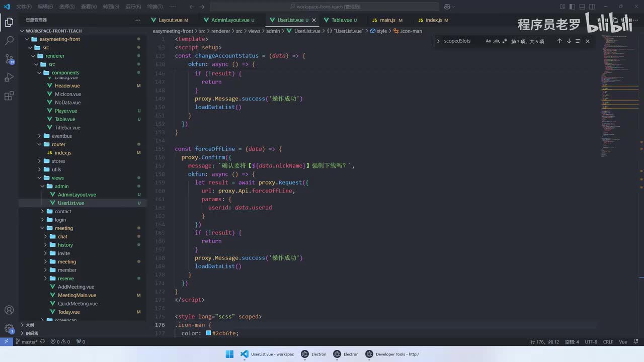
Task: Switch to the Table.vue editor tab
Action: [341, 20]
